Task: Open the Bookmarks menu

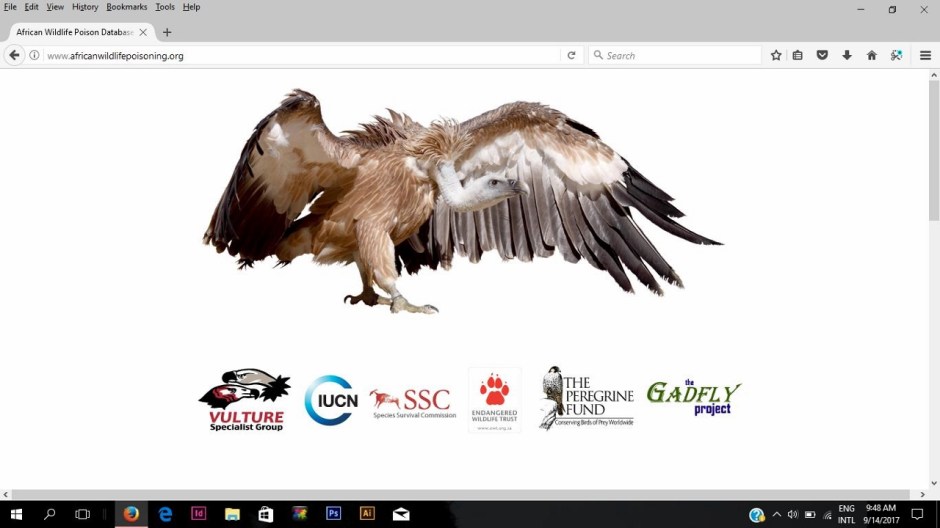Action: pos(127,7)
